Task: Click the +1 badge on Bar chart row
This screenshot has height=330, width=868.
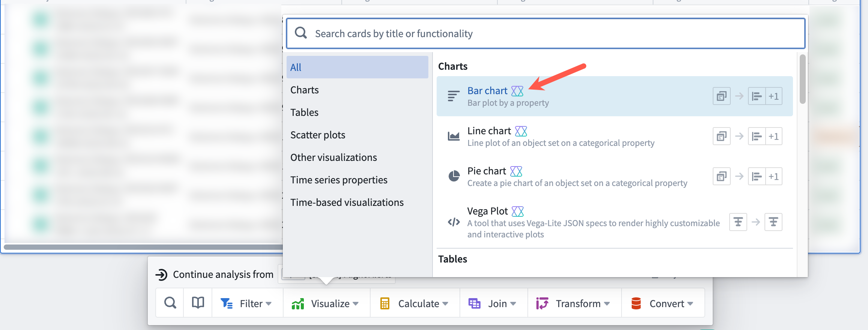Action: [x=774, y=96]
